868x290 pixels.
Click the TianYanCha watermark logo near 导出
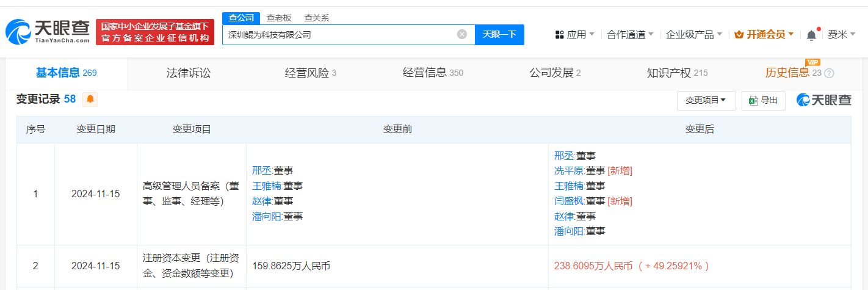click(x=823, y=100)
